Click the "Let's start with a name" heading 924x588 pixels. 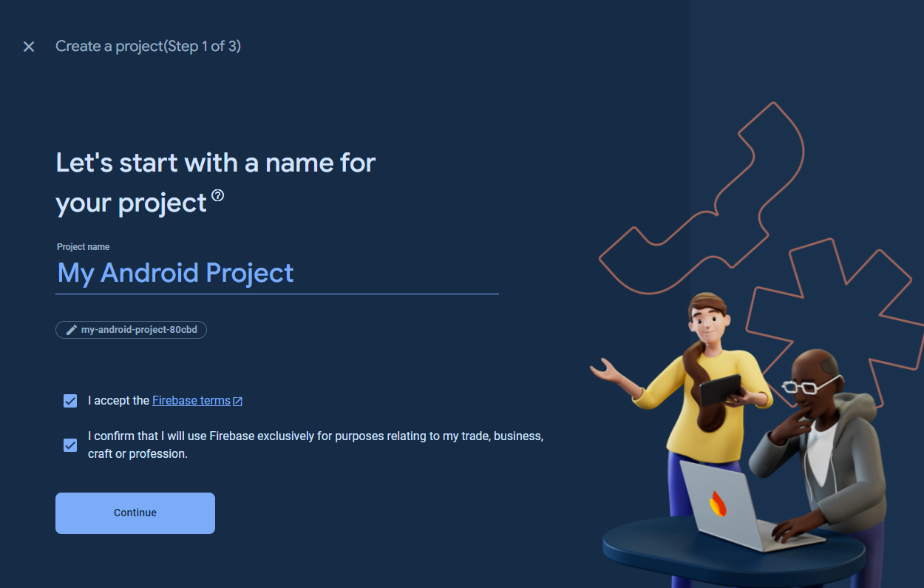[x=216, y=182]
